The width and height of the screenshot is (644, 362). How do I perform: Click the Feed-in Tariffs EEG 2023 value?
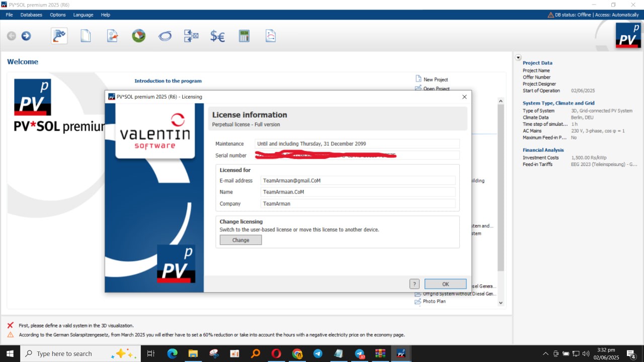pyautogui.click(x=604, y=164)
